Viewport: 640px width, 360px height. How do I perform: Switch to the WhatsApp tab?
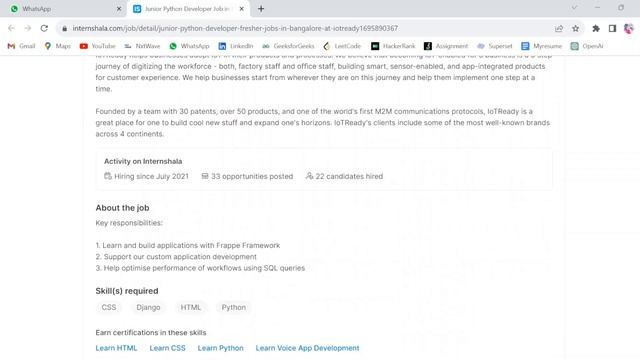65,9
